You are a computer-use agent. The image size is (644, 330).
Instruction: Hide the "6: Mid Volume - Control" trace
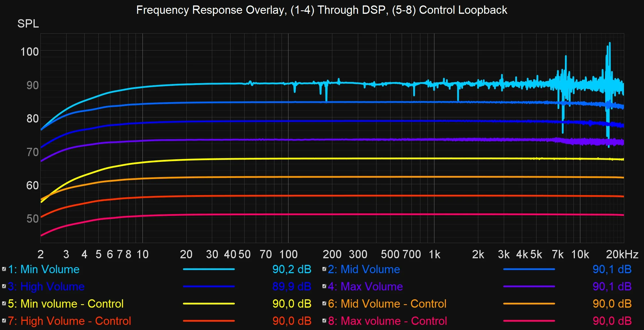(x=324, y=304)
